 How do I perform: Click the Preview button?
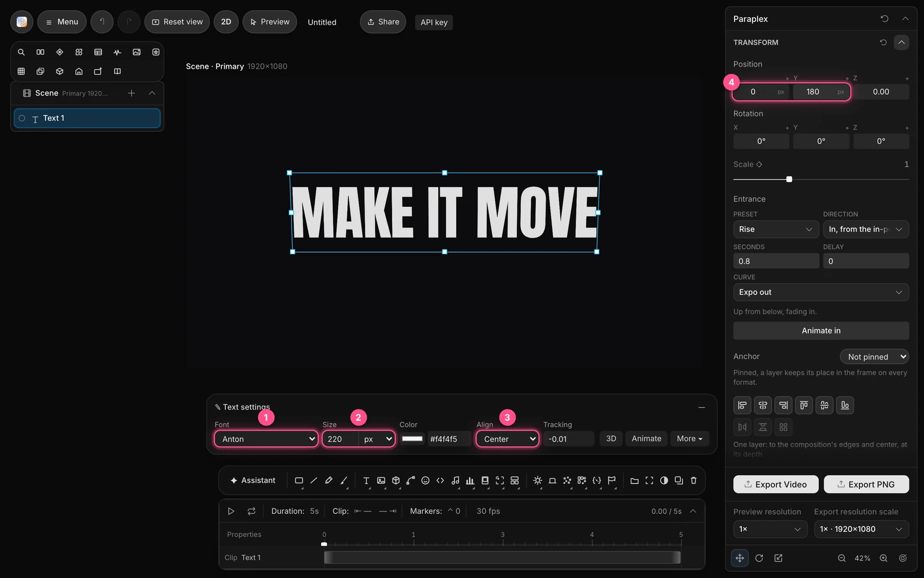pos(270,22)
